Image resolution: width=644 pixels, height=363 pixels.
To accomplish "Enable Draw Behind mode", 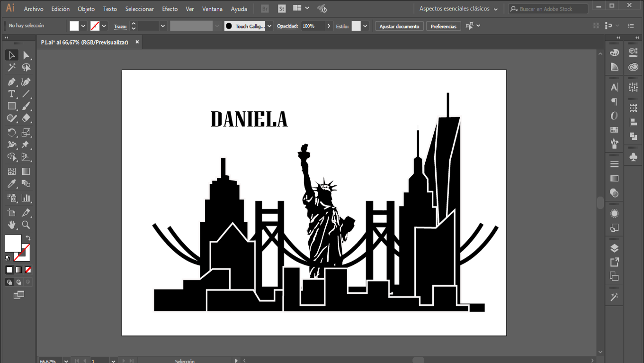I will coord(18,282).
